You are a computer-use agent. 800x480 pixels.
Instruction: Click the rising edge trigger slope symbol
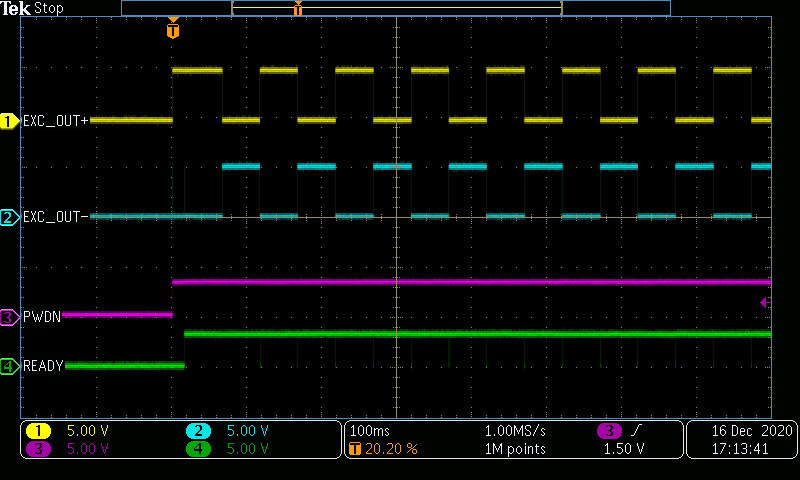636,431
